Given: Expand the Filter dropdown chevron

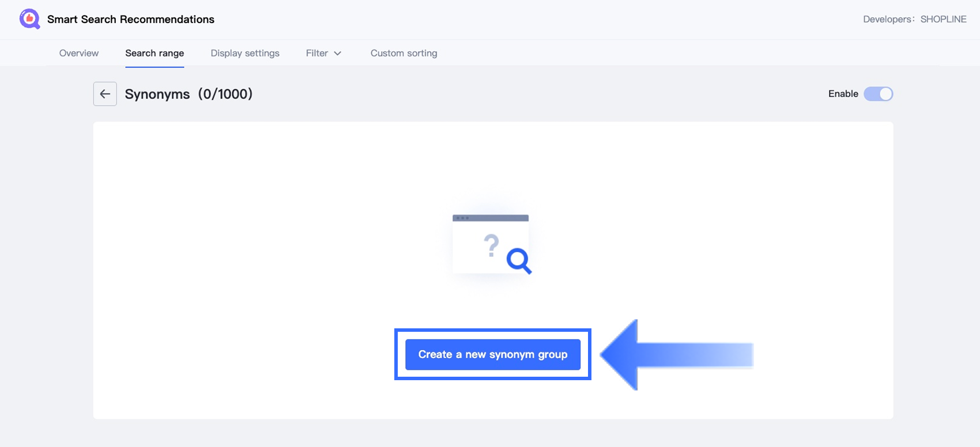Looking at the screenshot, I should click(338, 54).
